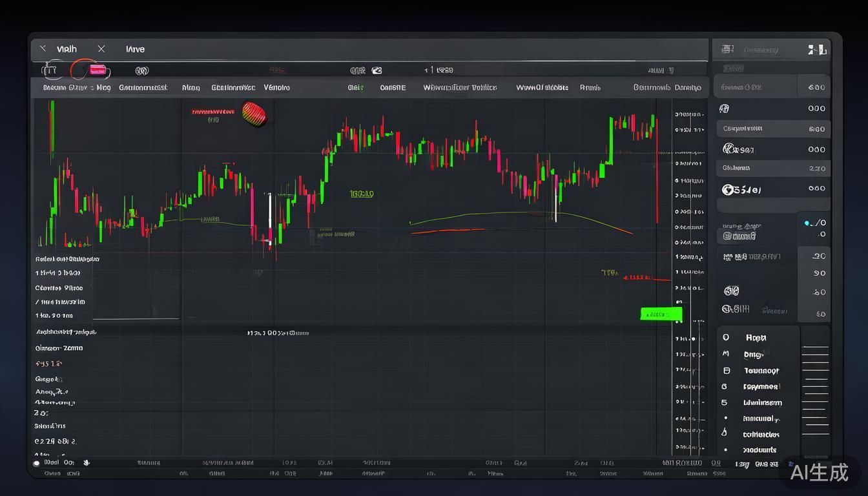Click the icon at top-left of side panel header

click(727, 49)
